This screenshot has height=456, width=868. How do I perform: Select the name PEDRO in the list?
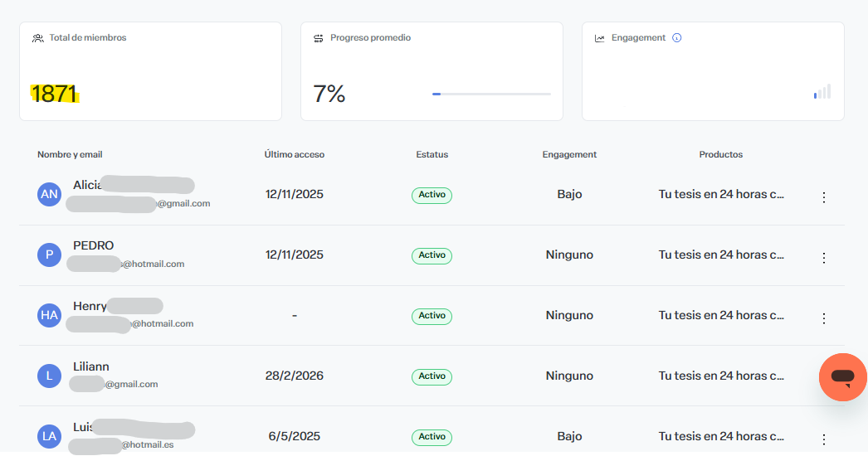[x=94, y=245]
